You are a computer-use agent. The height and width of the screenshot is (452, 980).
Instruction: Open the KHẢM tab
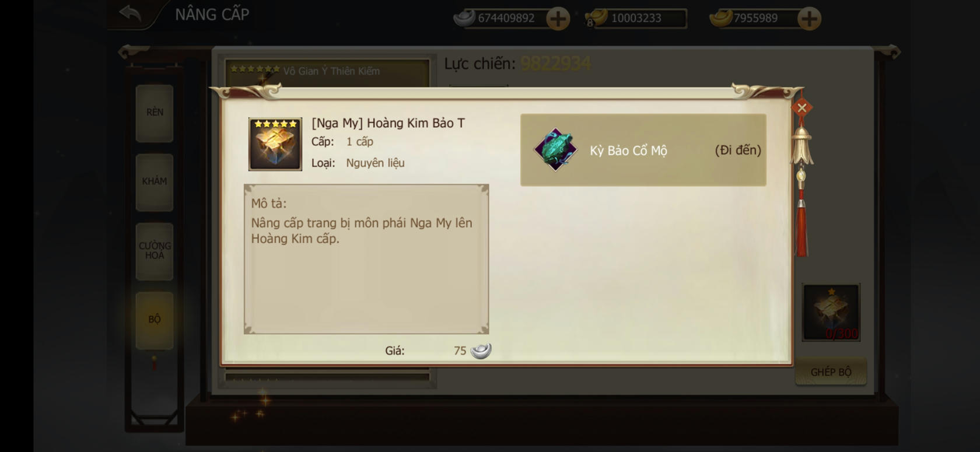tap(155, 181)
